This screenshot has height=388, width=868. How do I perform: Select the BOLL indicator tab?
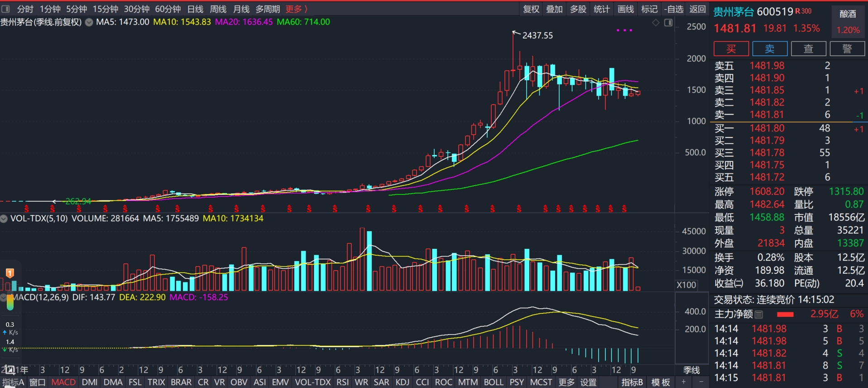[x=494, y=382]
